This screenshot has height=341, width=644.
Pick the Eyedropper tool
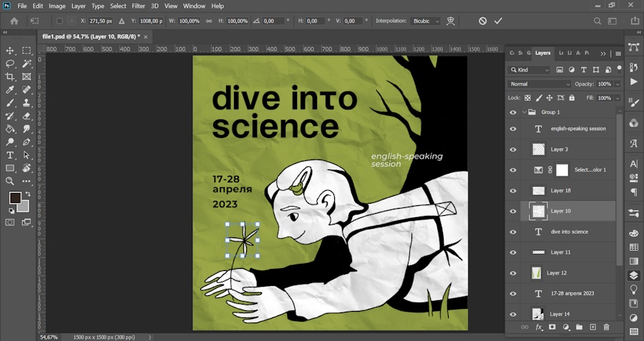pos(10,90)
